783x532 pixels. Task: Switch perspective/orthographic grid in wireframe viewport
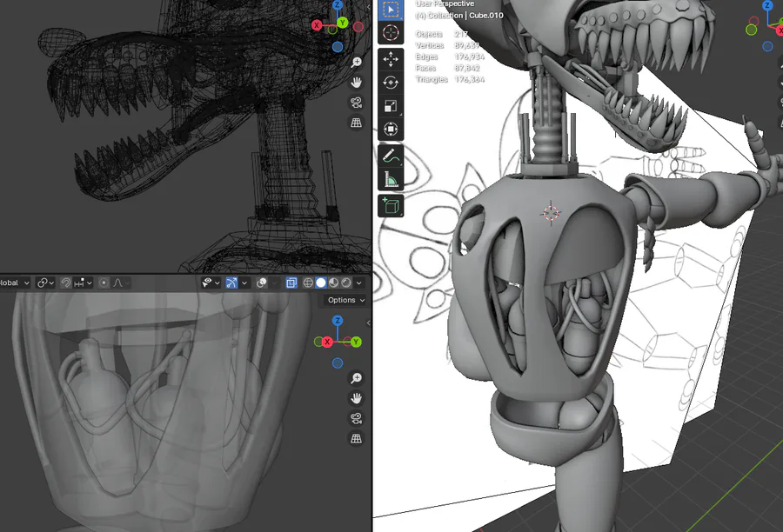(356, 123)
